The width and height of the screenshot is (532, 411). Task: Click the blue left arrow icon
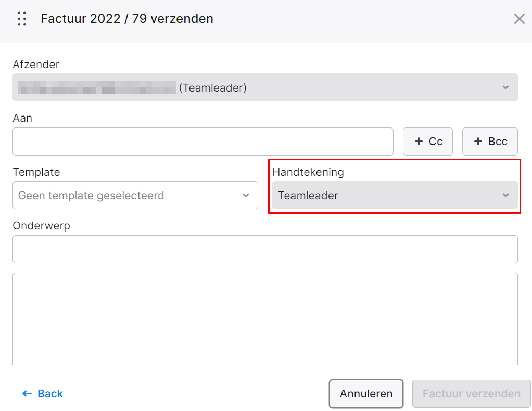click(x=27, y=394)
